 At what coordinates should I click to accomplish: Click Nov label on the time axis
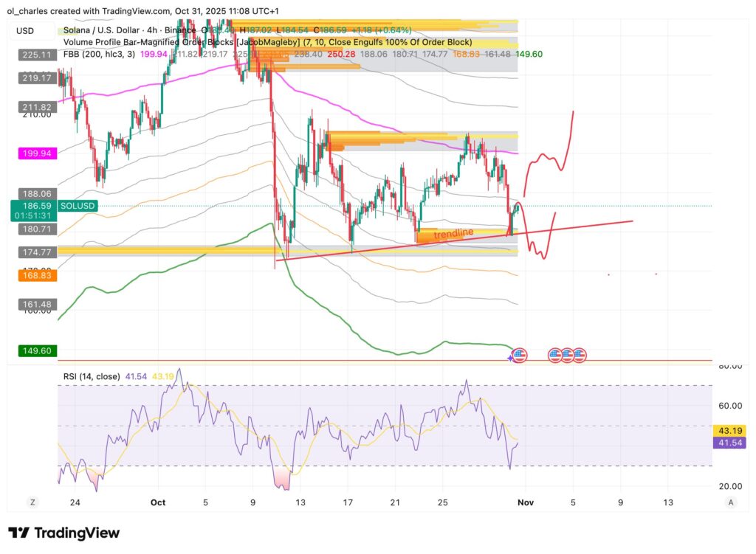click(x=526, y=502)
